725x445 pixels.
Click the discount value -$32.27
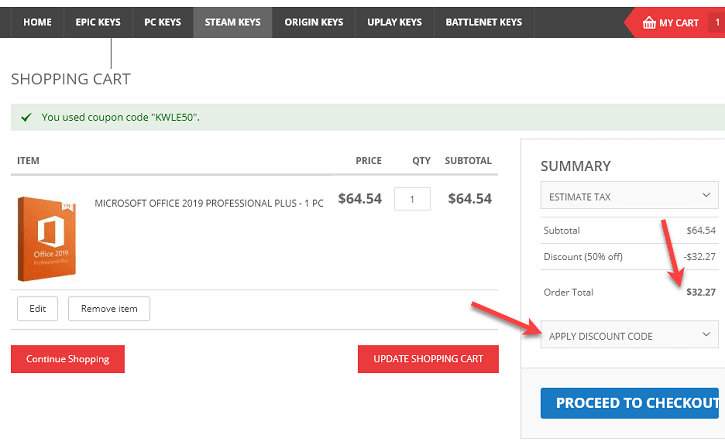tap(700, 257)
